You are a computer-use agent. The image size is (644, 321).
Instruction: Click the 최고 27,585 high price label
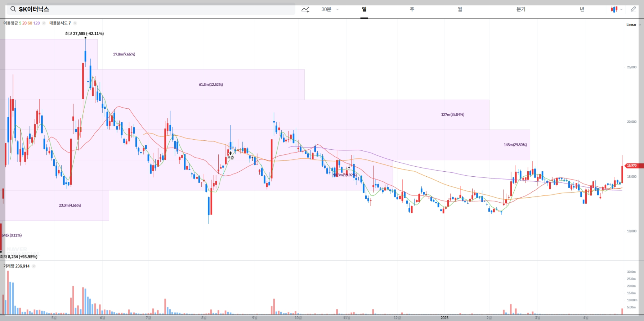point(84,33)
